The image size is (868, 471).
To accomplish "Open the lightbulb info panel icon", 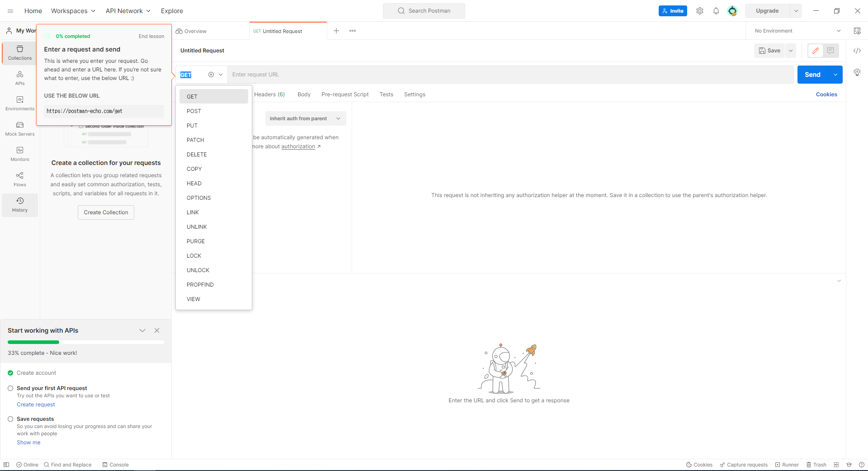I will (x=857, y=72).
